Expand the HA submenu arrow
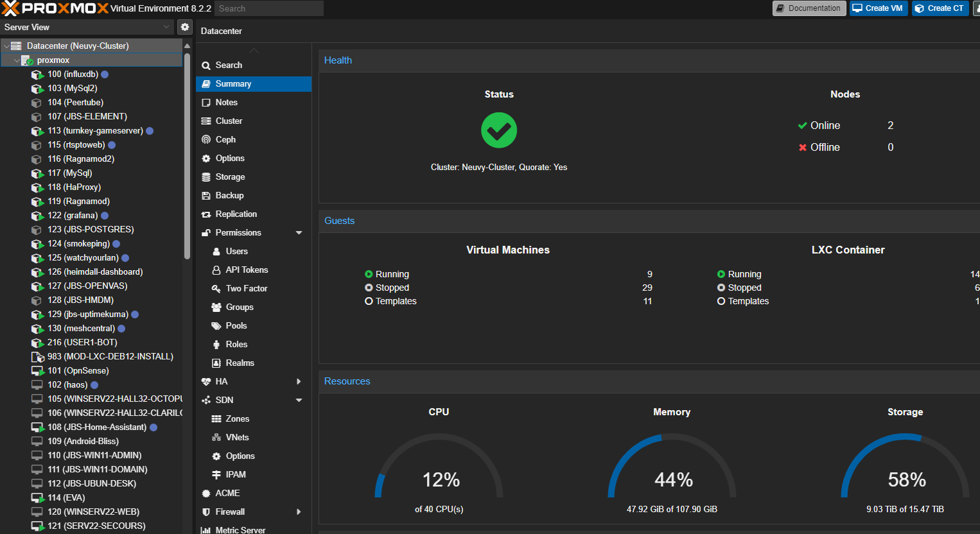Viewport: 980px width, 534px height. point(299,381)
